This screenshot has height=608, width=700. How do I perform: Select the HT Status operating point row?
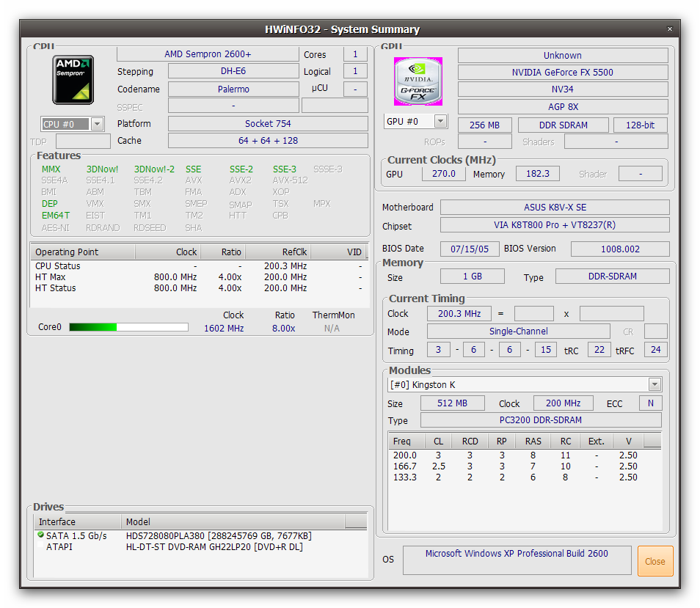click(x=199, y=288)
